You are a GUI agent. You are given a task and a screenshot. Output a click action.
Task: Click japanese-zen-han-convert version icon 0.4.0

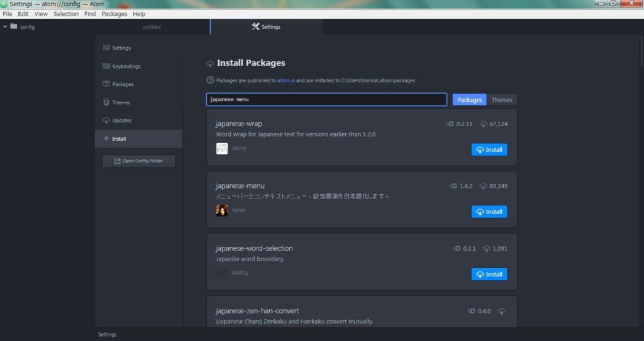click(471, 311)
